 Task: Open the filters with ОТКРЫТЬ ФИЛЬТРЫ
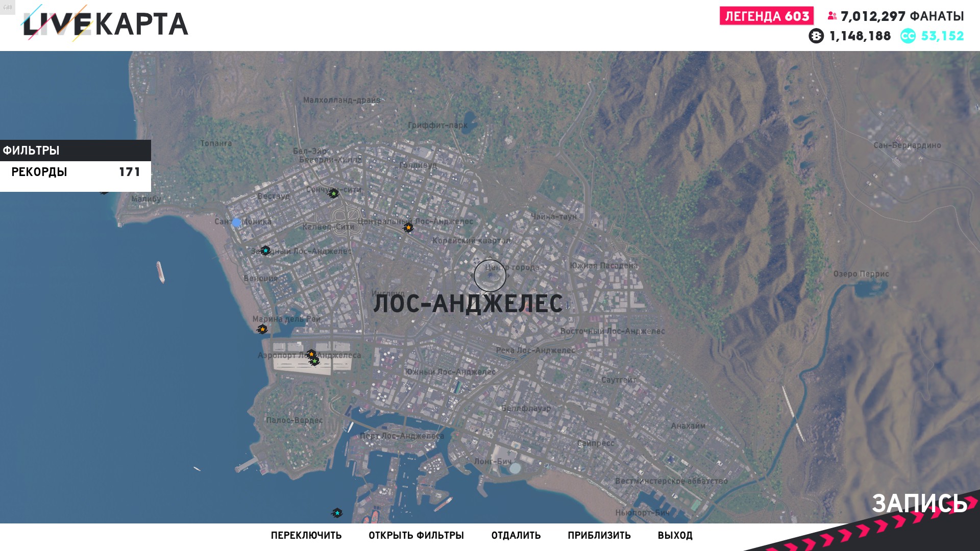point(416,535)
